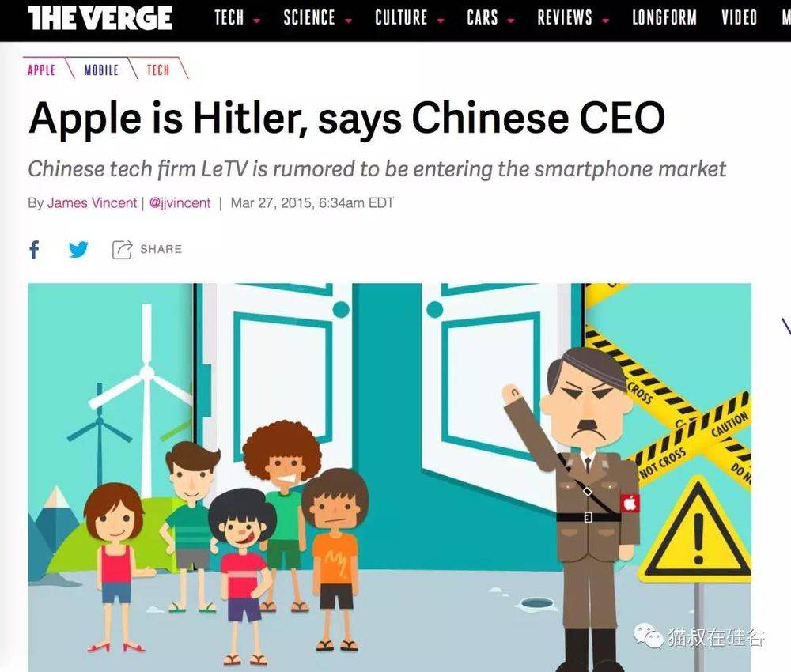Click the article headline about Apple

click(x=347, y=118)
